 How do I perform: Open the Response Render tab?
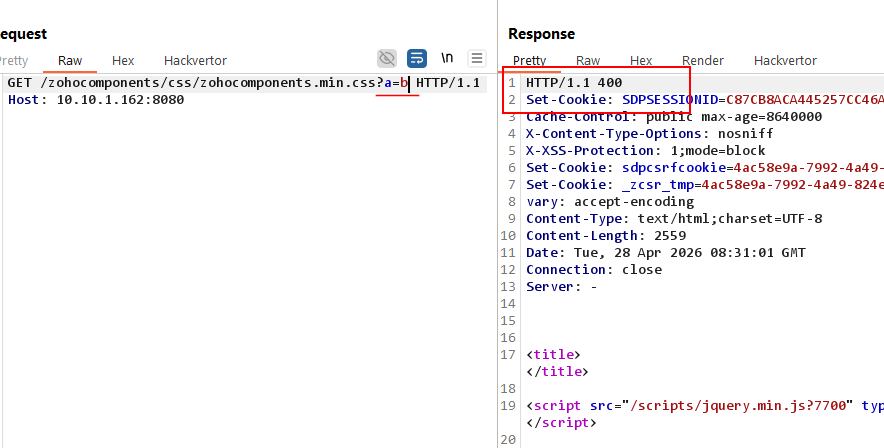pyautogui.click(x=702, y=60)
